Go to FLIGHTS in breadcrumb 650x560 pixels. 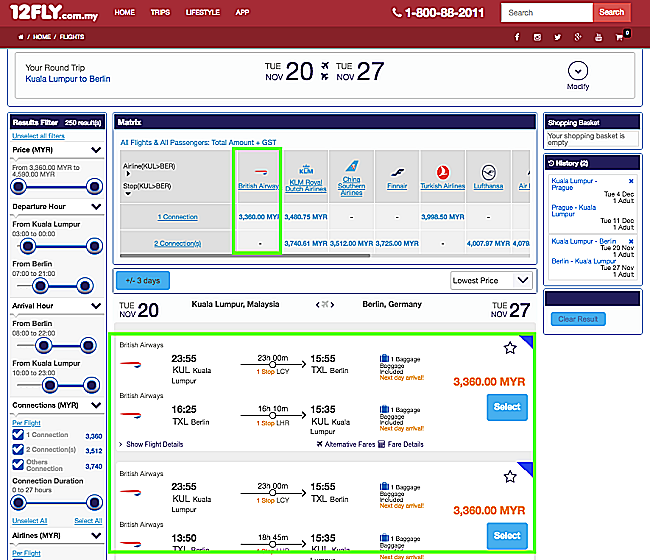pyautogui.click(x=72, y=37)
